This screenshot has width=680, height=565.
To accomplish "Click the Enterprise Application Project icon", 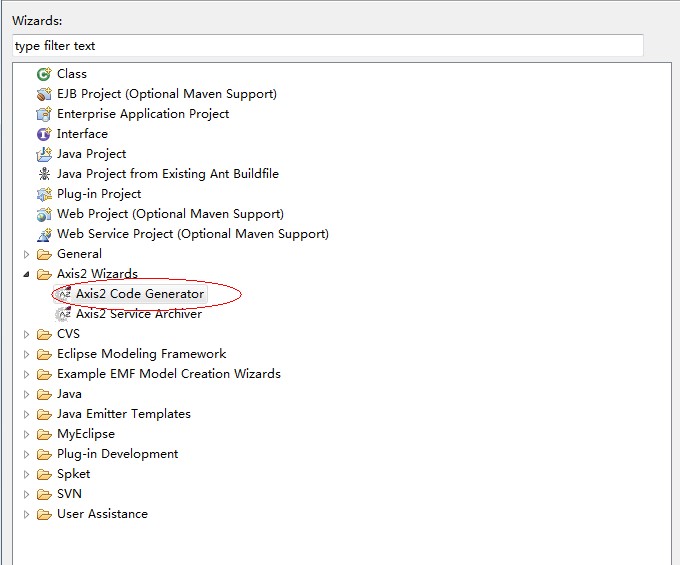I will coord(44,114).
